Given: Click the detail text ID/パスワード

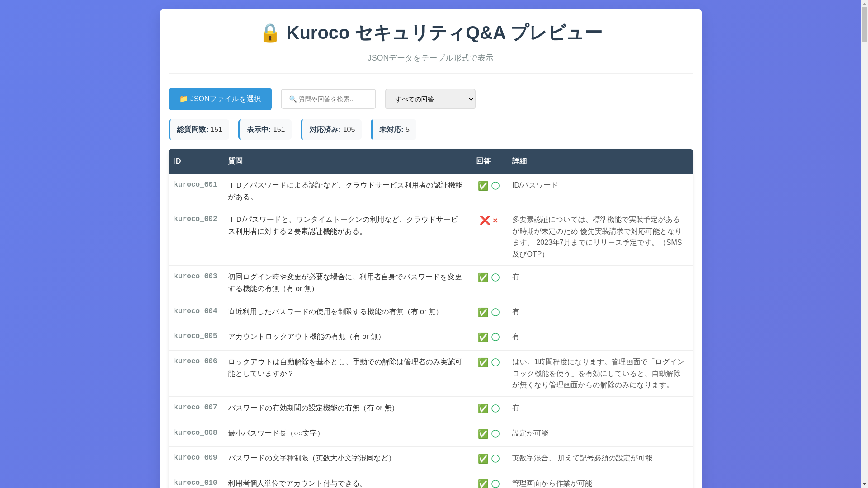Looking at the screenshot, I should (535, 186).
